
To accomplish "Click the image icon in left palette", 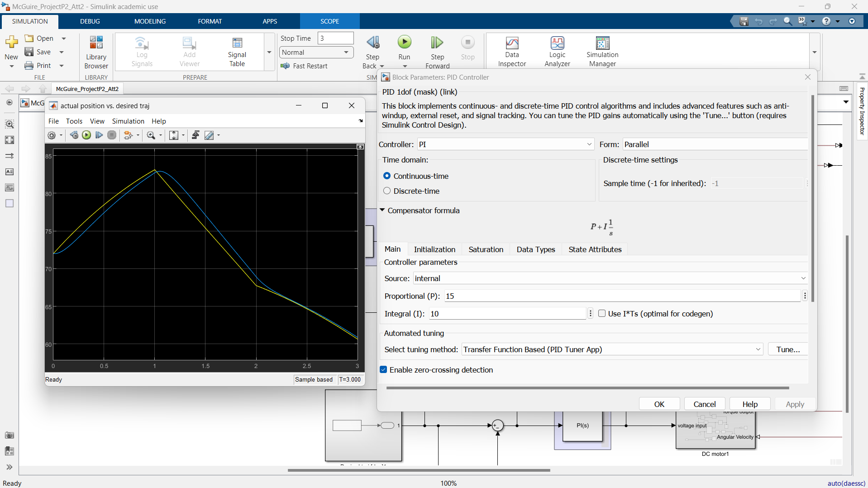I will 10,187.
